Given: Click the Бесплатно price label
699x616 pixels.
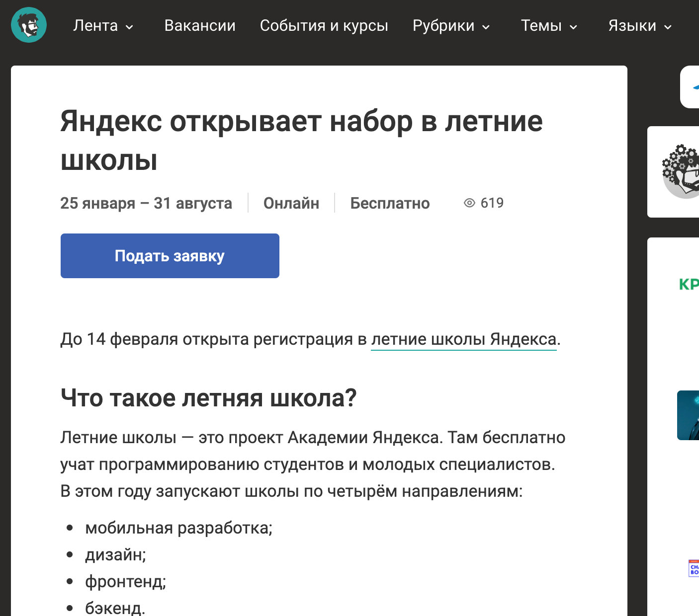Looking at the screenshot, I should coord(390,203).
